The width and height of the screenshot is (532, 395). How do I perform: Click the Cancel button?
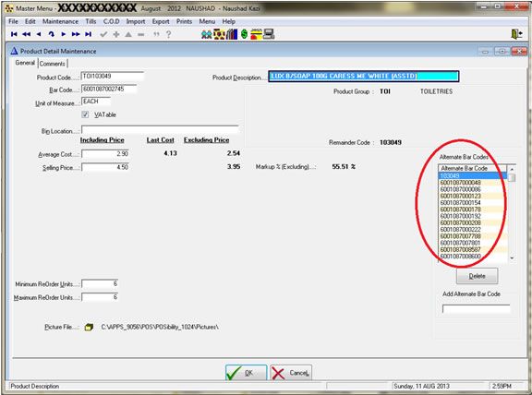pos(291,373)
